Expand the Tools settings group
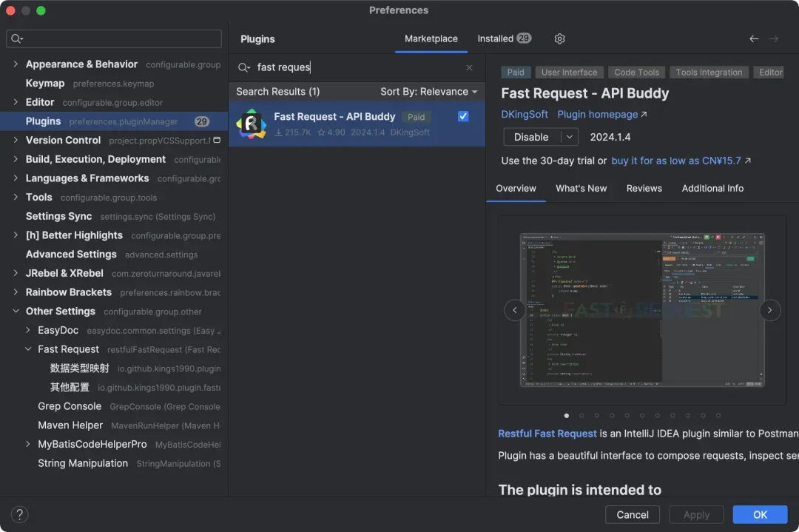 coord(16,198)
